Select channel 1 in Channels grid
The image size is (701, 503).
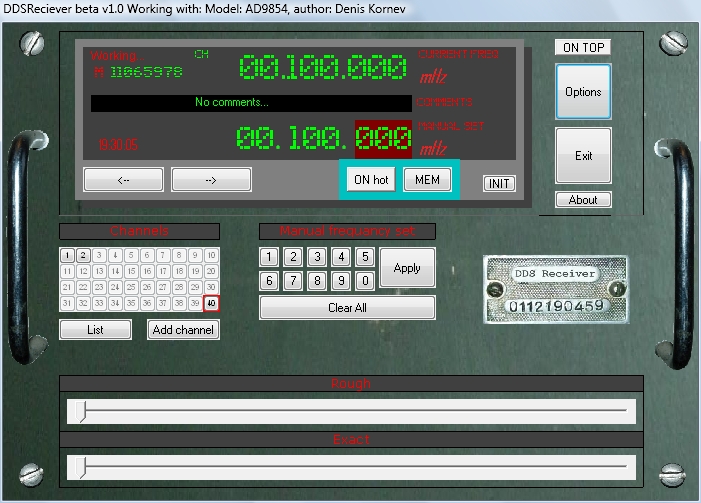67,255
